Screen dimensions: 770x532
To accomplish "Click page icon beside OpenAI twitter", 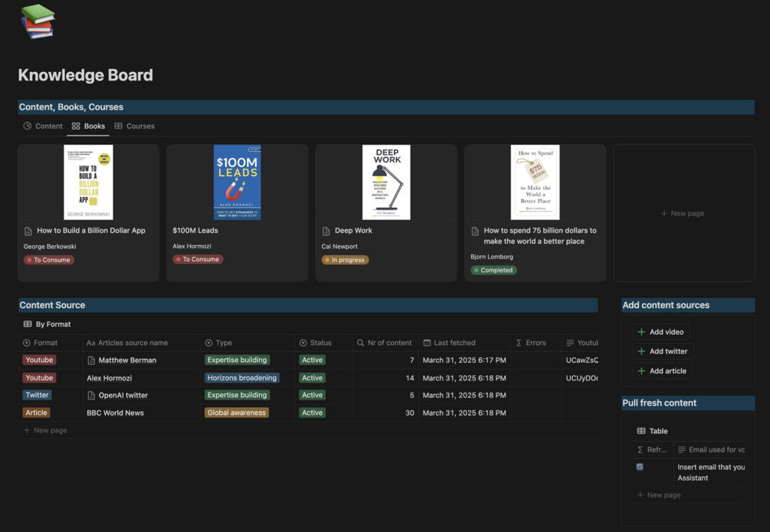I will tap(91, 396).
